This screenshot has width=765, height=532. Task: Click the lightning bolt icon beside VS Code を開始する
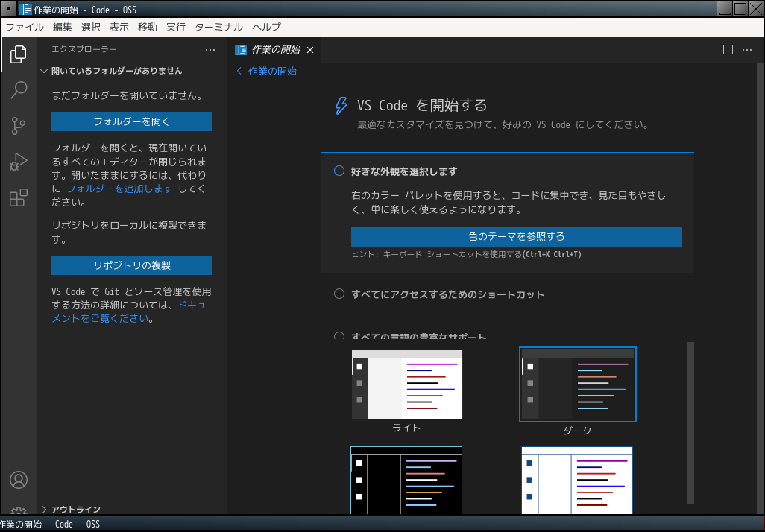(x=341, y=105)
